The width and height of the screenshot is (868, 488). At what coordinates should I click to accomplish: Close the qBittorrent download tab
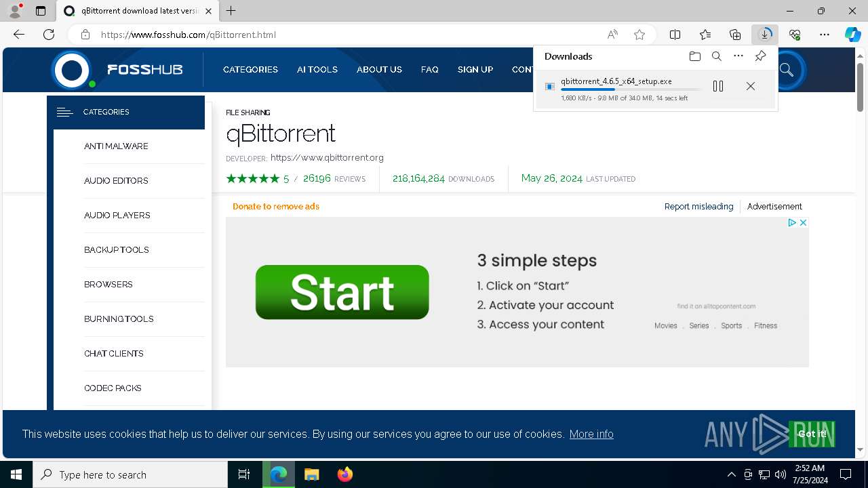pyautogui.click(x=208, y=11)
